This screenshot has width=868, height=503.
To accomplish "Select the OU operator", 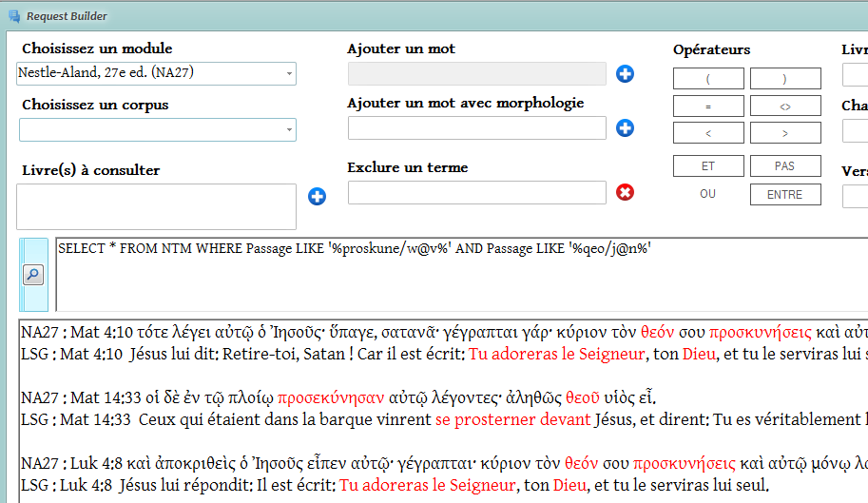I will coord(708,194).
